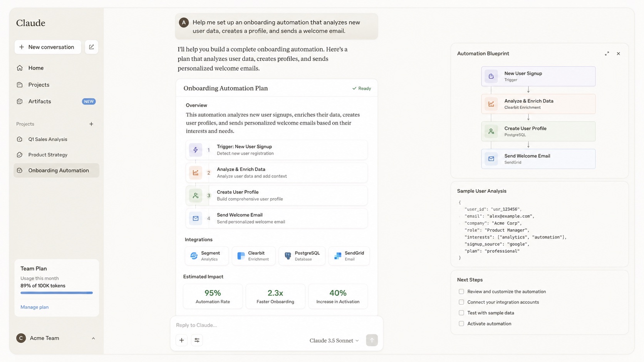Open the settings sliders icon in reply box
Image resolution: width=644 pixels, height=362 pixels.
(x=197, y=340)
